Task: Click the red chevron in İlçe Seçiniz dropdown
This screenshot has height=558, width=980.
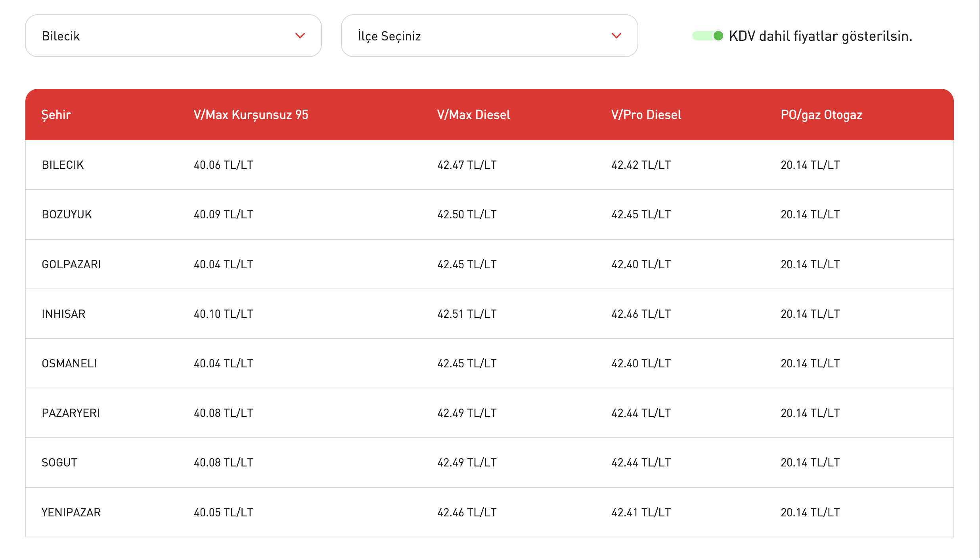Action: pyautogui.click(x=616, y=36)
